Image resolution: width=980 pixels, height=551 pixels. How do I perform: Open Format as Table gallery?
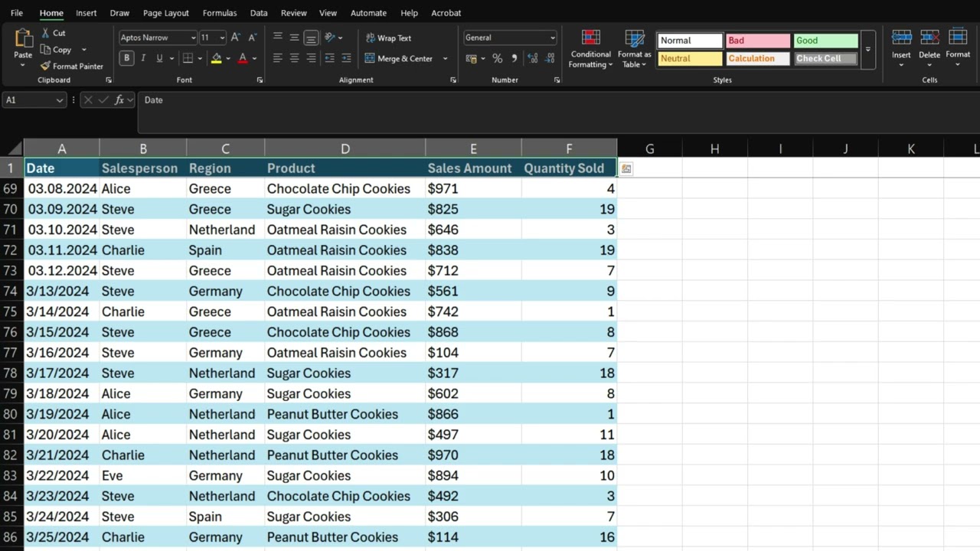634,49
